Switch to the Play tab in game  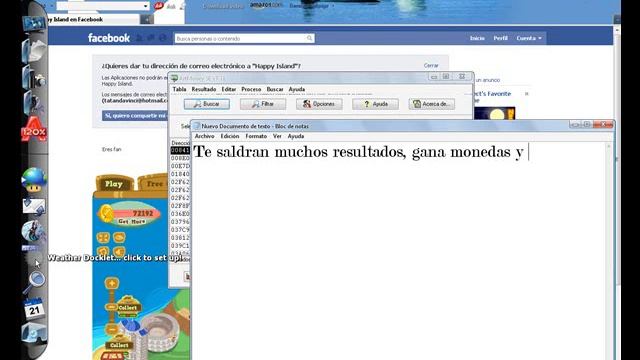114,184
